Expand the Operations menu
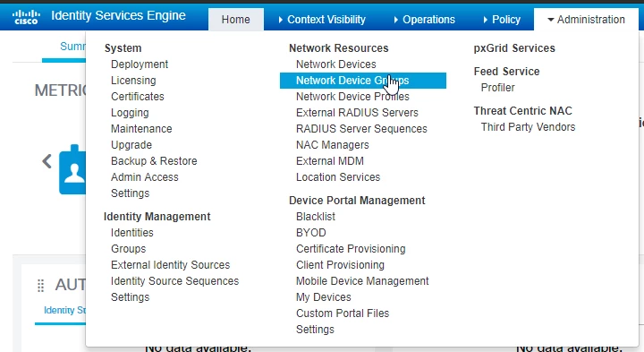Image resolution: width=644 pixels, height=352 pixels. [424, 20]
